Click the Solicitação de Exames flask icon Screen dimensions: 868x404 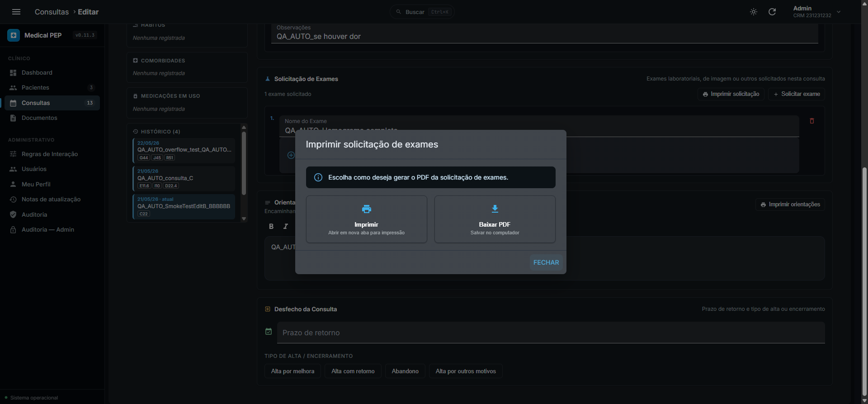pos(268,79)
